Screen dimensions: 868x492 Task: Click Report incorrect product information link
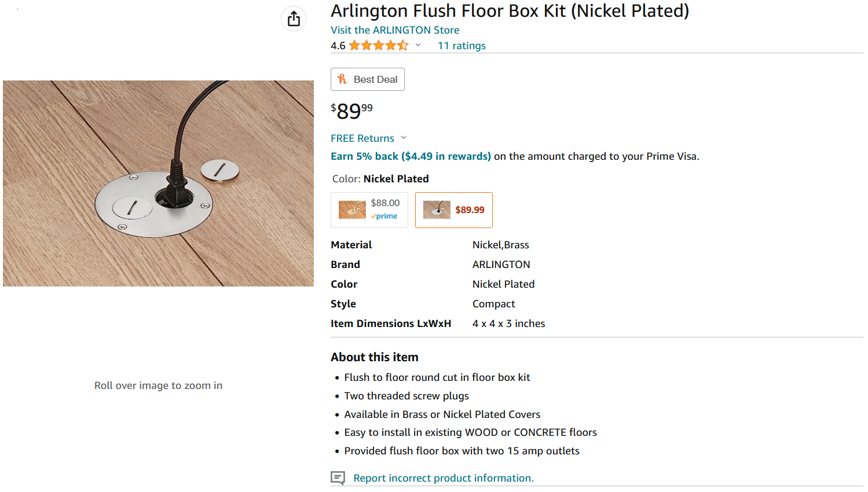click(x=444, y=478)
